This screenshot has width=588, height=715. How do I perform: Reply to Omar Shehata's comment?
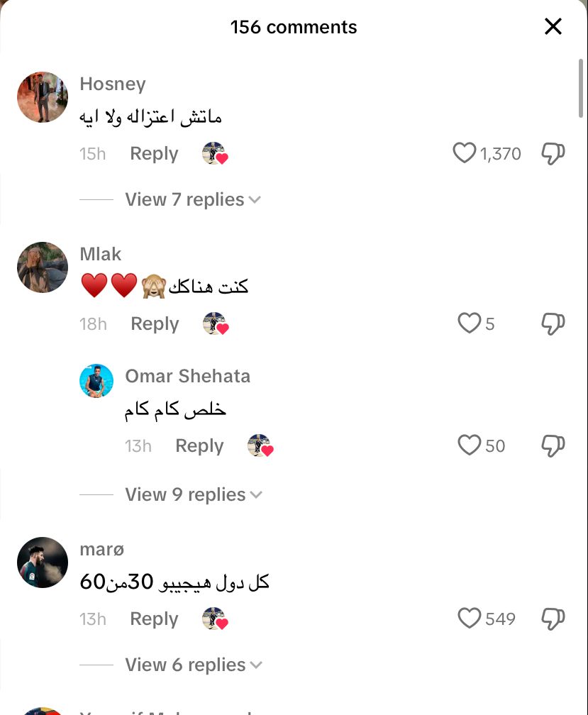[x=199, y=445]
